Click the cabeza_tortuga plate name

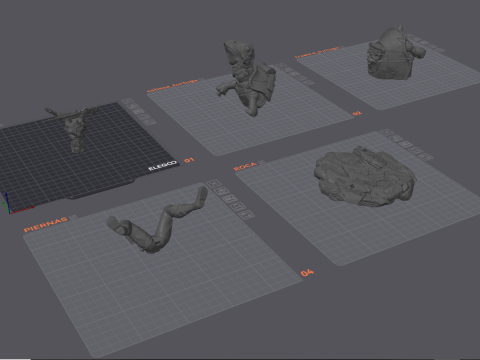172,86
